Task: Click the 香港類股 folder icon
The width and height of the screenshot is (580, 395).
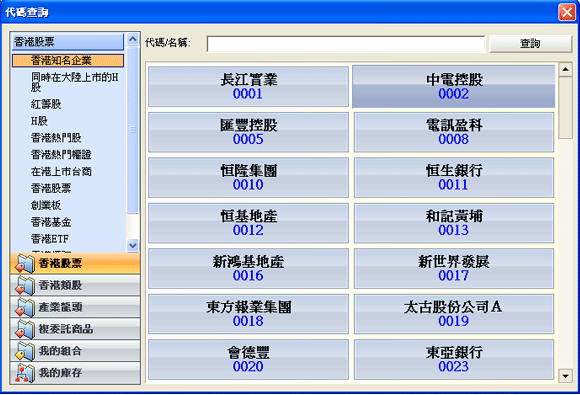Action: pos(25,285)
